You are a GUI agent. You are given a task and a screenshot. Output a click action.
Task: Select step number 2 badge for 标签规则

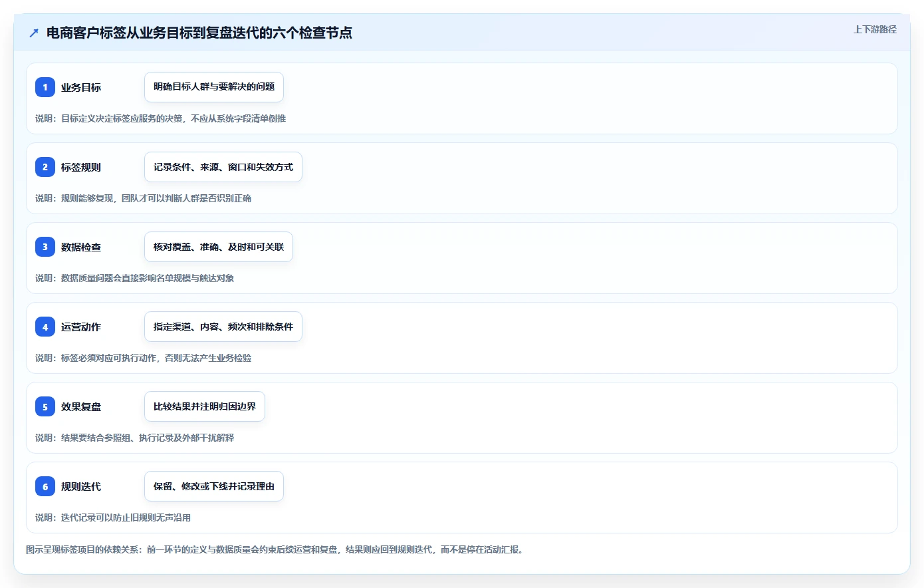45,167
